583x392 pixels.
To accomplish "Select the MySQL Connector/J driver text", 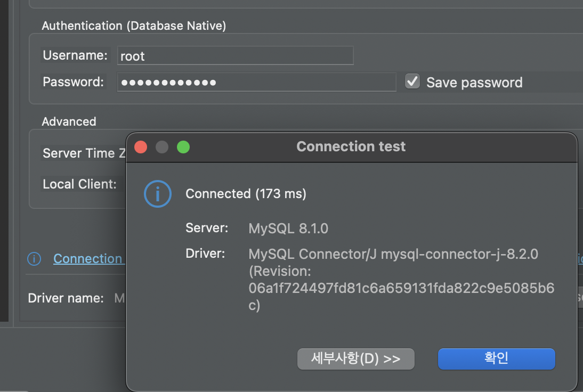I will point(393,254).
